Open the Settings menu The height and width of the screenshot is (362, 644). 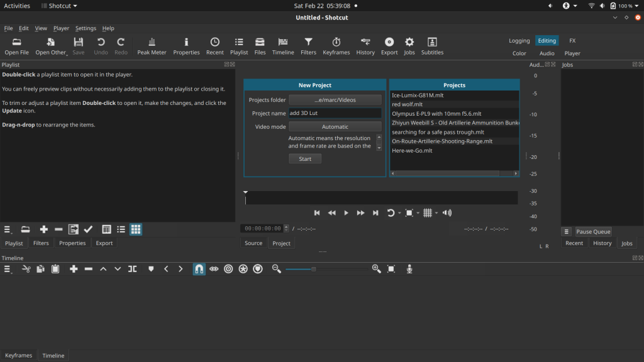pos(86,28)
